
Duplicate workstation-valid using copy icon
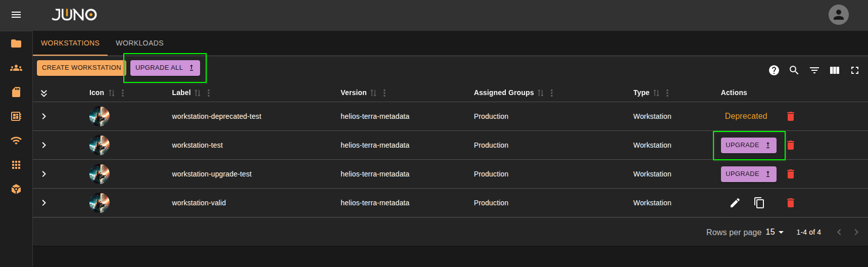pos(759,203)
